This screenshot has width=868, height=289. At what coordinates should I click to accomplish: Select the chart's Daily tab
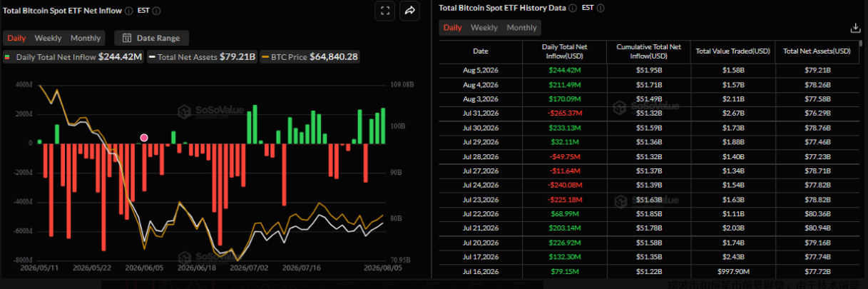pos(17,38)
